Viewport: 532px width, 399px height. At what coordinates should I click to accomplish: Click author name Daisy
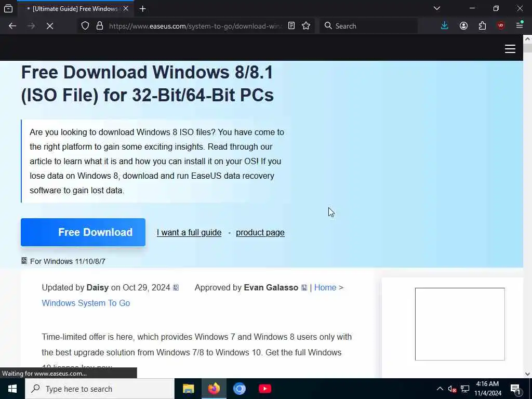pos(97,287)
